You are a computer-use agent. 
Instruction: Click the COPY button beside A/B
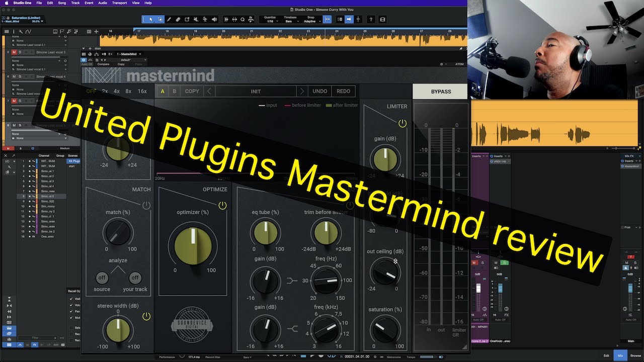pyautogui.click(x=192, y=92)
